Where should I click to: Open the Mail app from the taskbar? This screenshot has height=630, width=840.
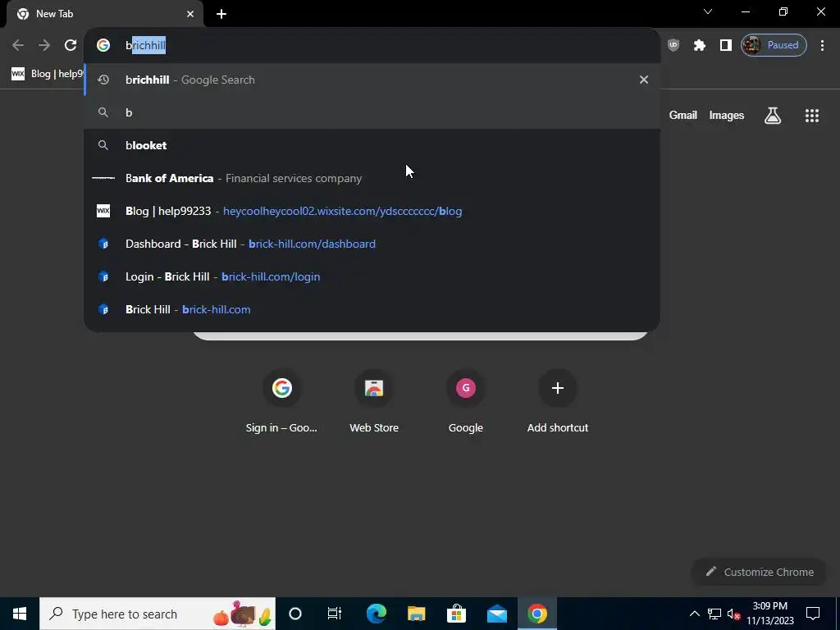tap(496, 614)
